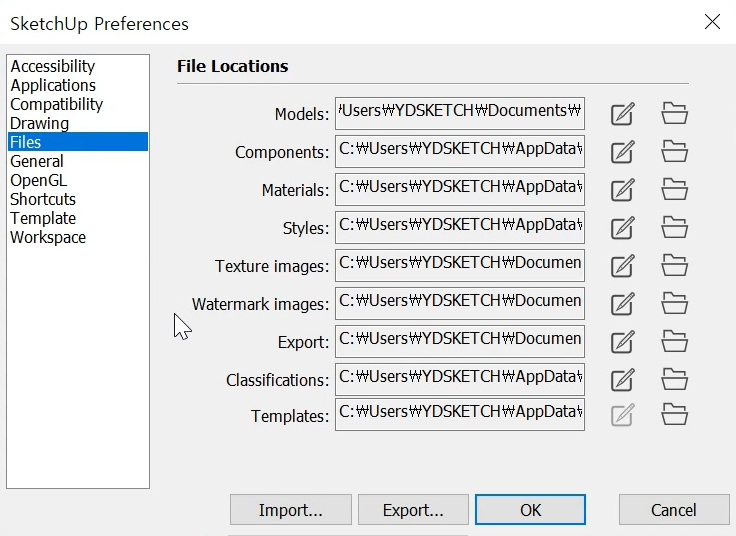Click the Import... button
Image resolution: width=736 pixels, height=536 pixels.
pos(291,510)
